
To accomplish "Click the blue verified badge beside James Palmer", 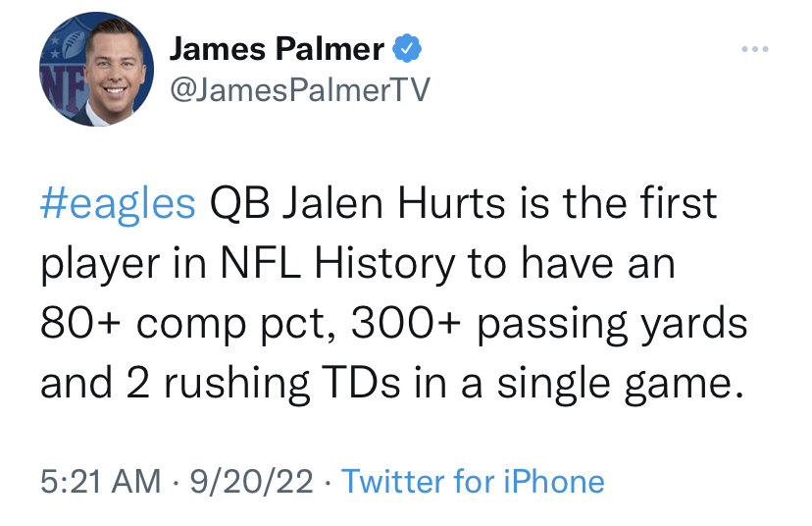I will [407, 48].
